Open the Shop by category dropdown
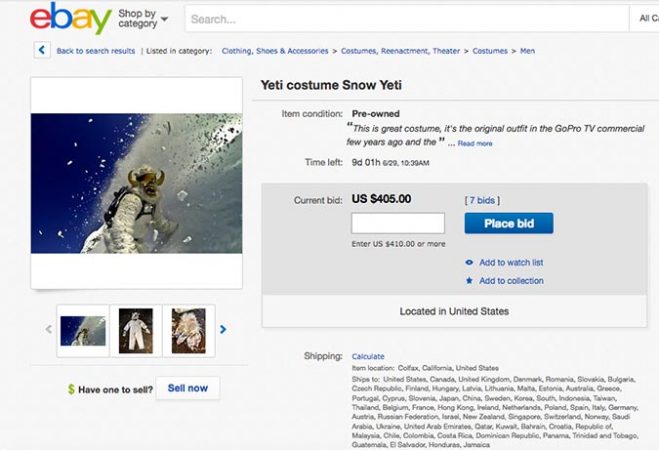 coord(143,19)
